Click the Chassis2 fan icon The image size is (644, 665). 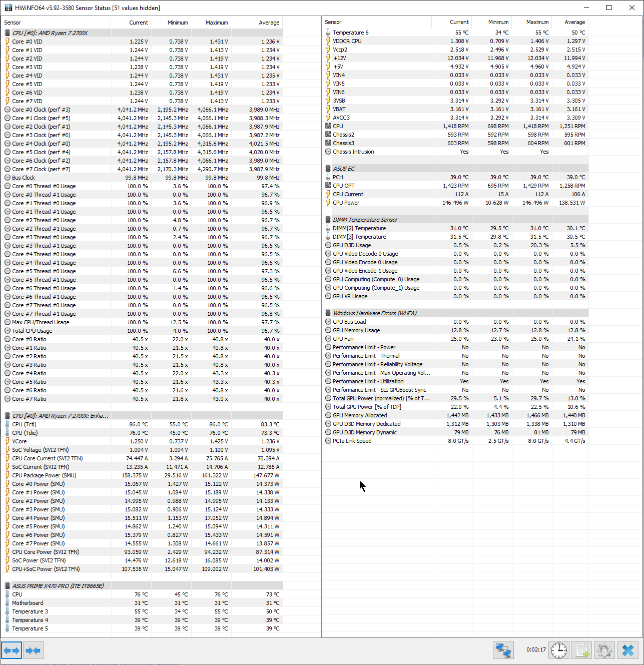[328, 135]
